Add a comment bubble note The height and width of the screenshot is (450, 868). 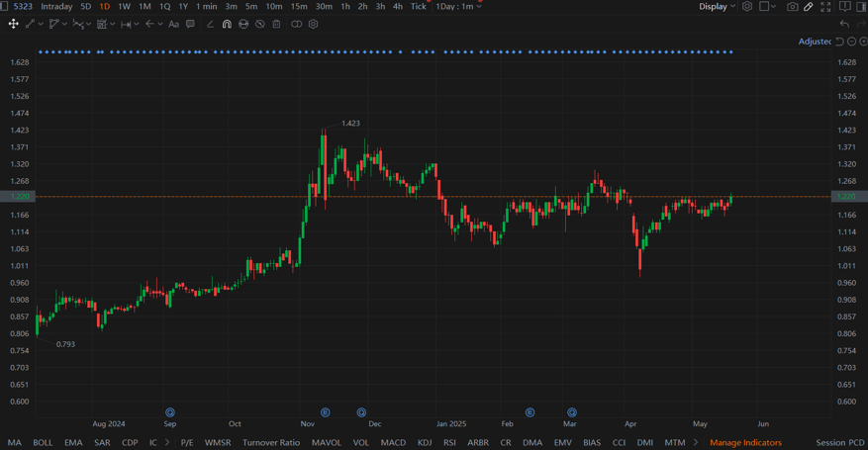point(190,24)
